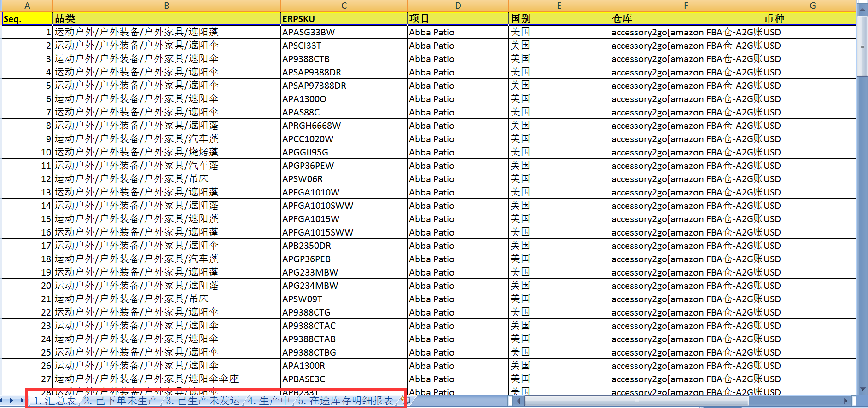Click the 品类 header cell
The width and height of the screenshot is (868, 408).
(167, 19)
